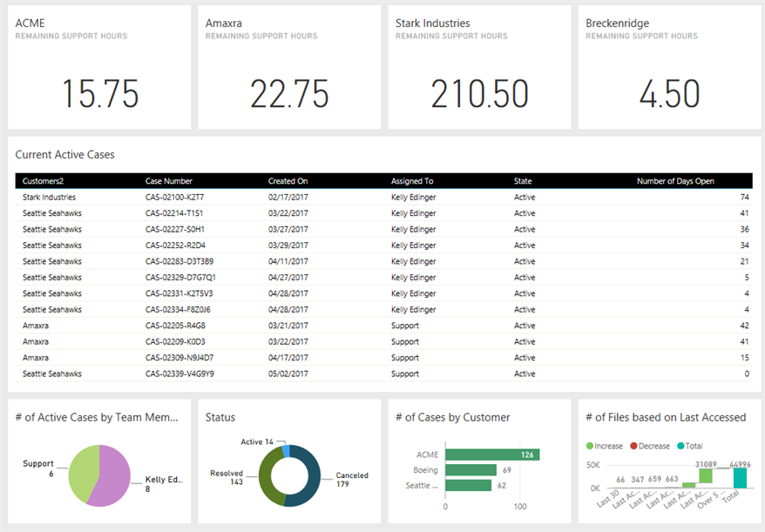765x532 pixels.
Task: Click the 74 days open value
Action: [x=744, y=197]
